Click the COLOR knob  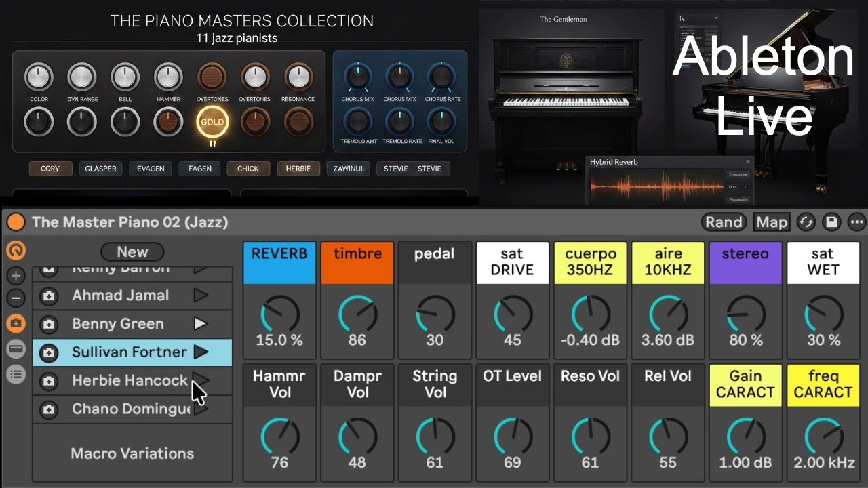[x=39, y=78]
